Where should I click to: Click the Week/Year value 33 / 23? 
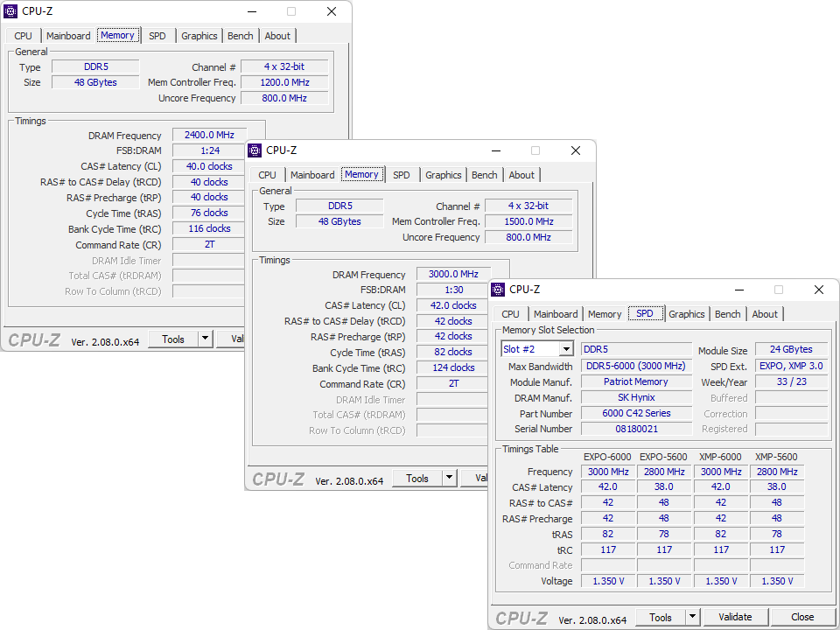pos(791,381)
